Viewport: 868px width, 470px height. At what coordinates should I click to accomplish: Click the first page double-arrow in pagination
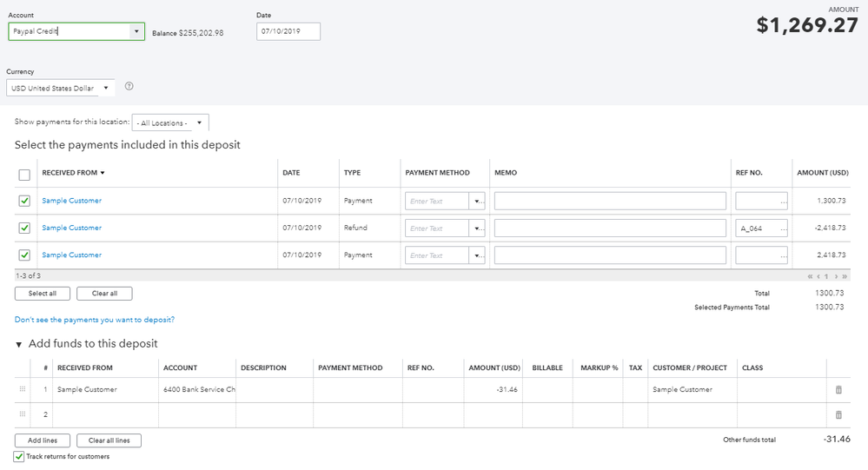tap(810, 276)
